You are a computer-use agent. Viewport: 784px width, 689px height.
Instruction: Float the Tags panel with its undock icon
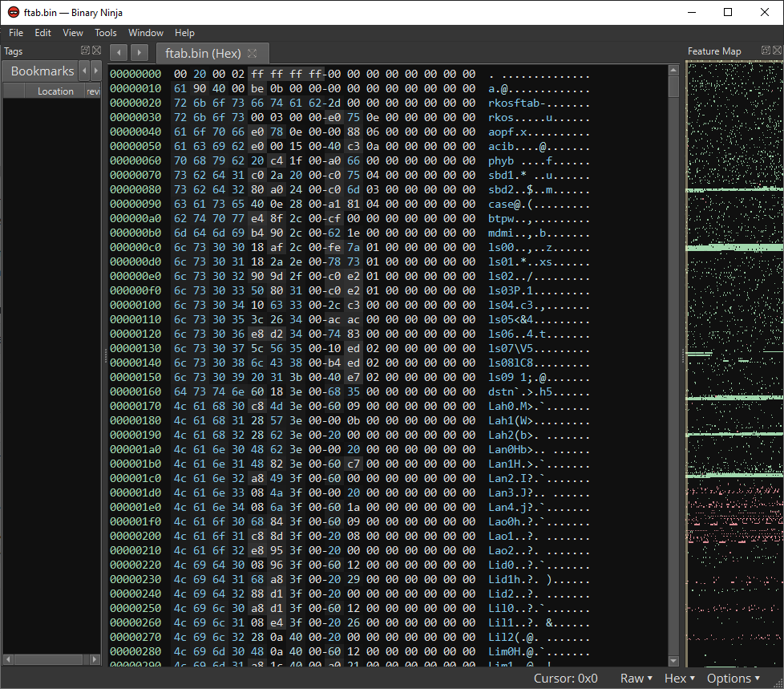coord(85,51)
